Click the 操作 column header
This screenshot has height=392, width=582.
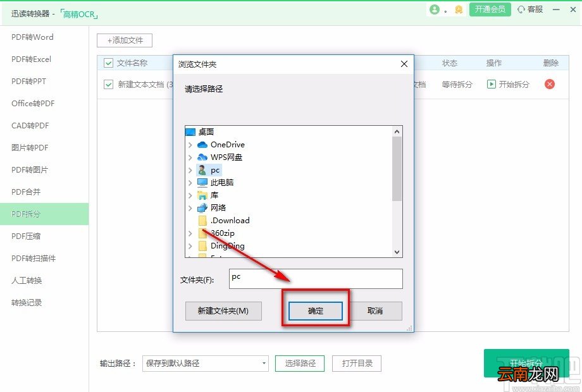tap(494, 63)
